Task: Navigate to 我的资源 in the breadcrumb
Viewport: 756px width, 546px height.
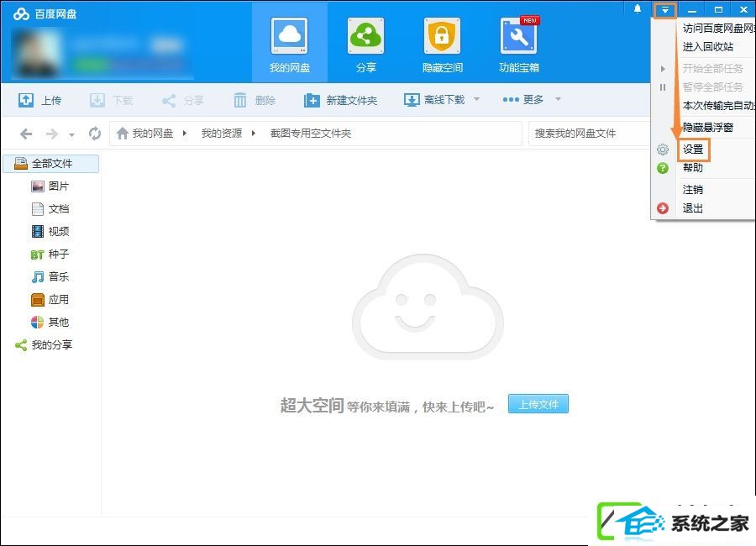Action: [x=221, y=133]
